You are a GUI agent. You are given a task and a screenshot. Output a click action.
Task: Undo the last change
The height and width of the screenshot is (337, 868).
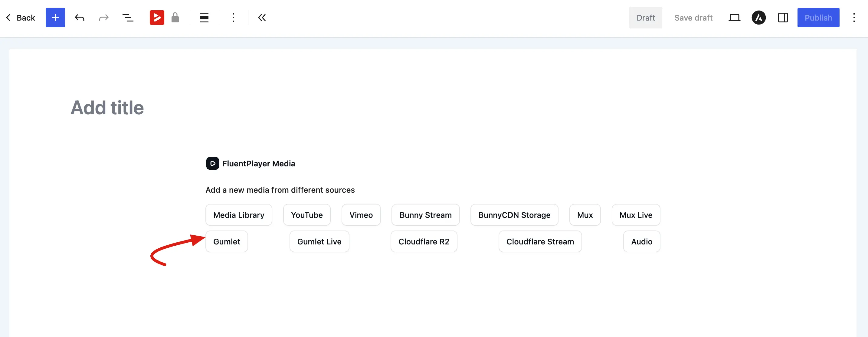(x=80, y=18)
